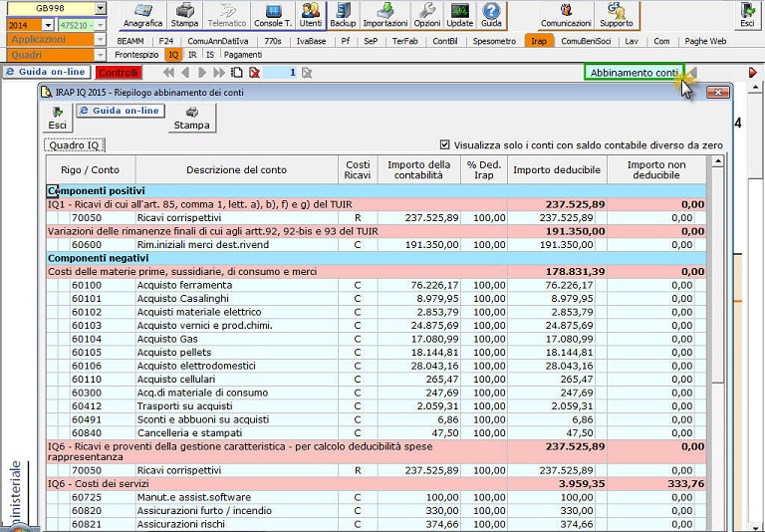Launch the Backup tool
Viewport: 765px width, 532px height.
pyautogui.click(x=343, y=16)
